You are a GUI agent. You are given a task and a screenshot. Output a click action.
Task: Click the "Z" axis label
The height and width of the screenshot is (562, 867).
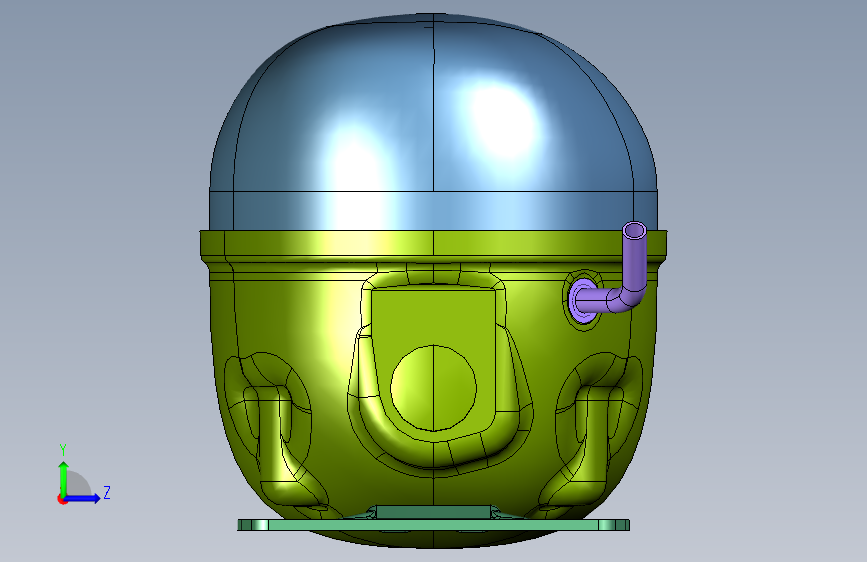tap(107, 492)
